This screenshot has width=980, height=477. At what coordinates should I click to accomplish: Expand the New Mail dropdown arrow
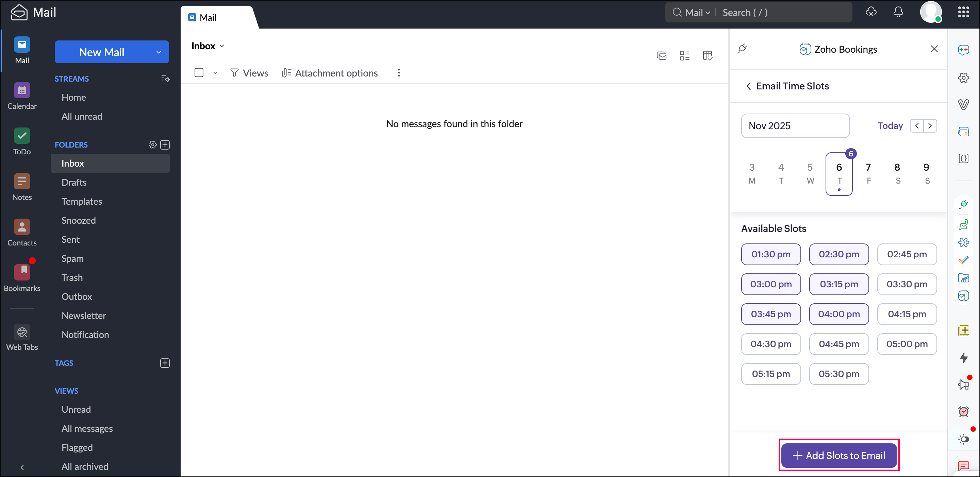click(x=159, y=52)
